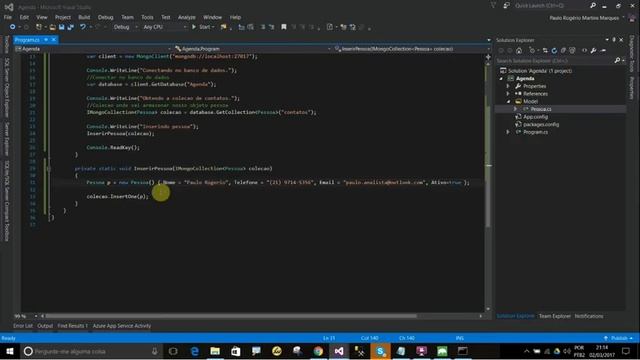Screen dimensions: 640x360
Task: Open the Analyze menu
Action: pos(187,17)
